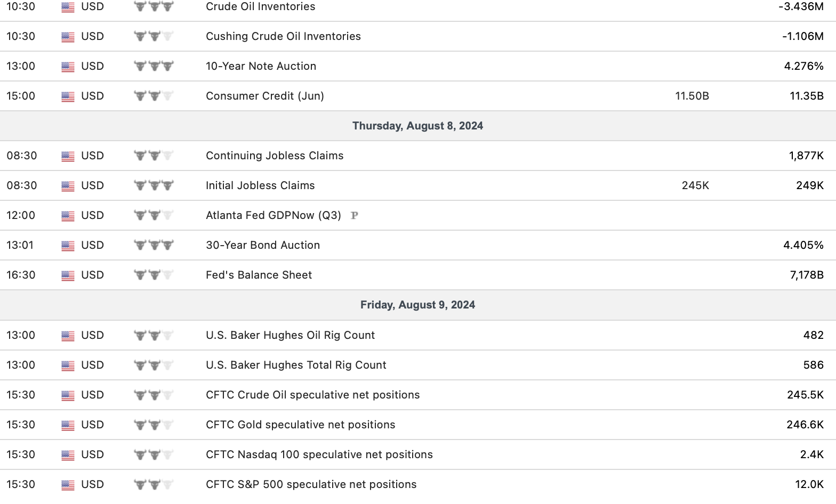This screenshot has height=504, width=836.
Task: Open the Atlanta Fed GDPNow (Q3) event
Action: [x=273, y=215]
